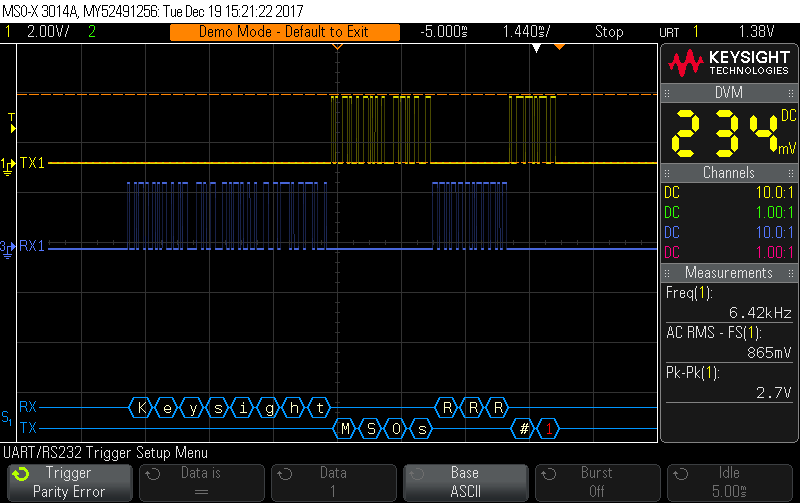Select the blue DC 10.0:1 channel row
This screenshot has width=800, height=503.
pos(729,233)
